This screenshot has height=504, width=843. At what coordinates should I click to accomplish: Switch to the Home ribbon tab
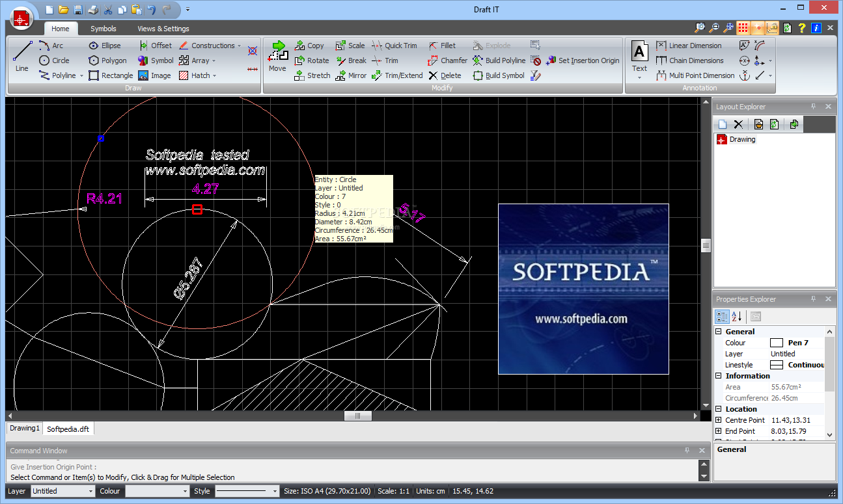[61, 29]
